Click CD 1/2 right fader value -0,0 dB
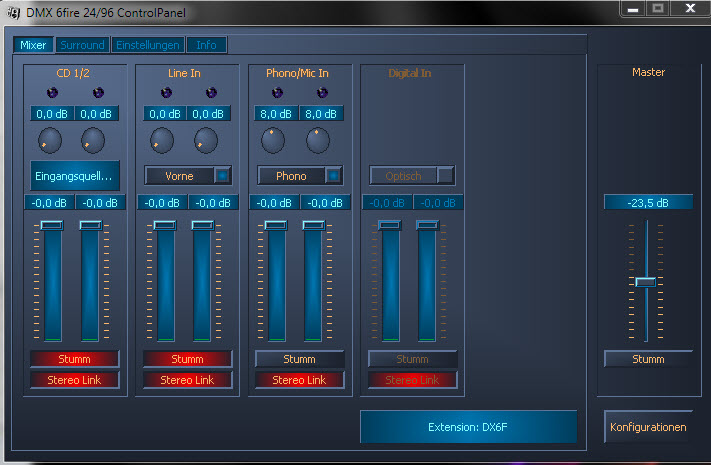Viewport: 711px width, 465px height. [100, 202]
